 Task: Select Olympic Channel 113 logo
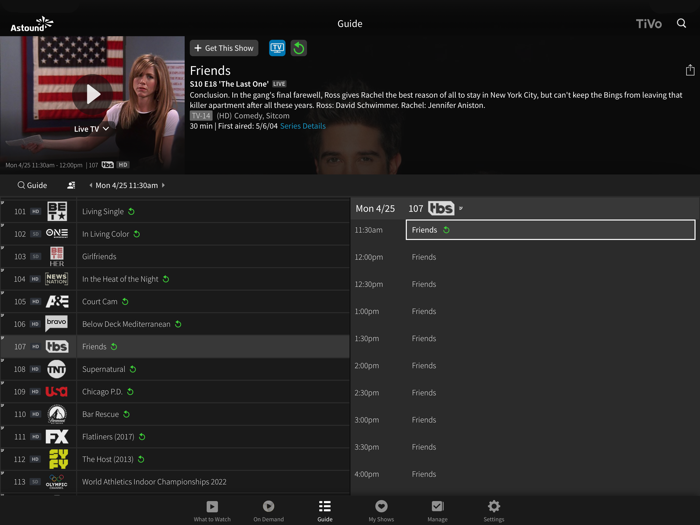[x=57, y=481]
